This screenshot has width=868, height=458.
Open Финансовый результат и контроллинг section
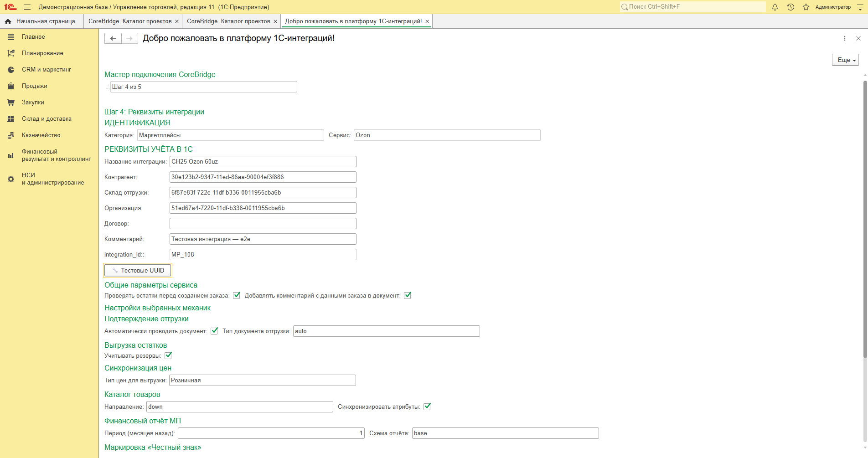point(49,155)
